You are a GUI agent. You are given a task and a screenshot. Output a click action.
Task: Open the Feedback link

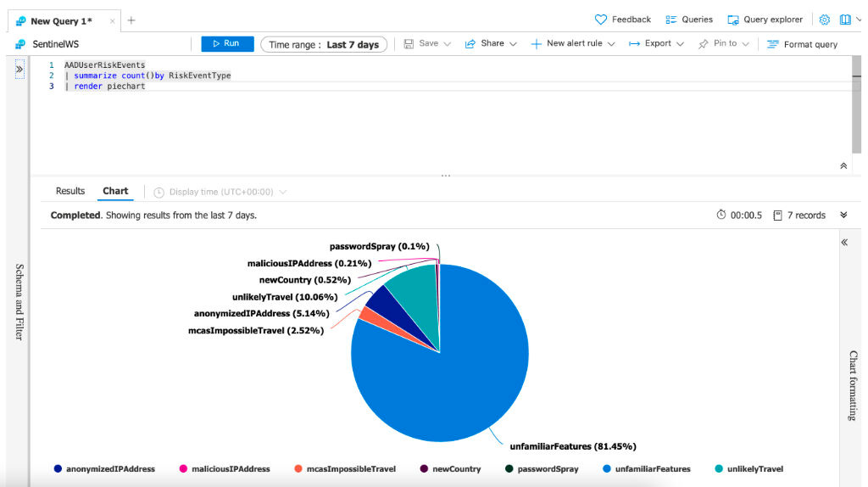[631, 20]
